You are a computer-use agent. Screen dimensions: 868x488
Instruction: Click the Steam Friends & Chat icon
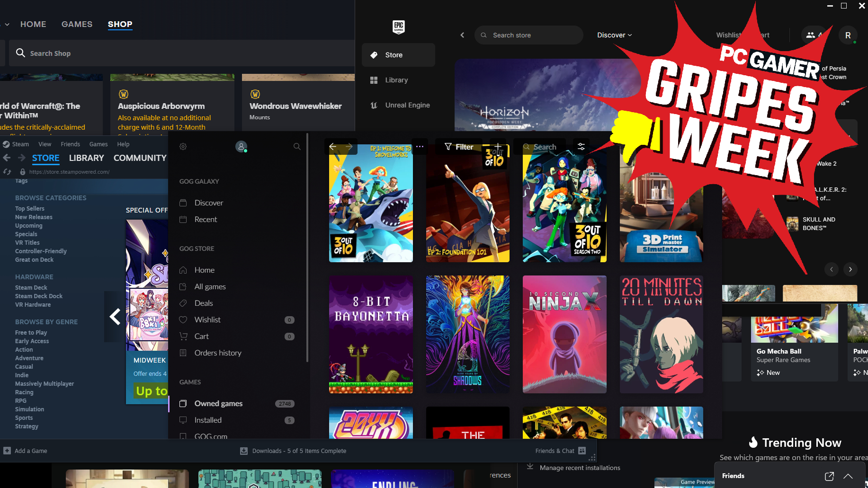582,451
